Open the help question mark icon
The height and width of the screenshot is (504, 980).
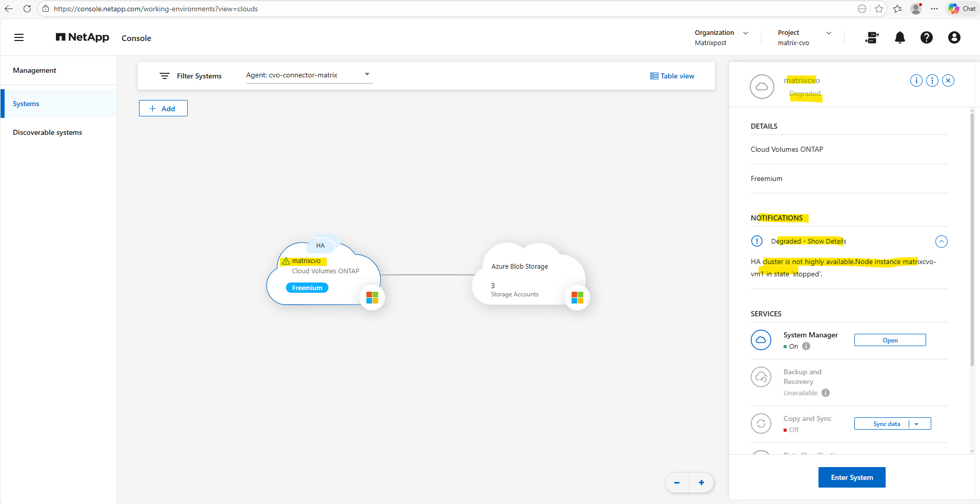point(926,37)
